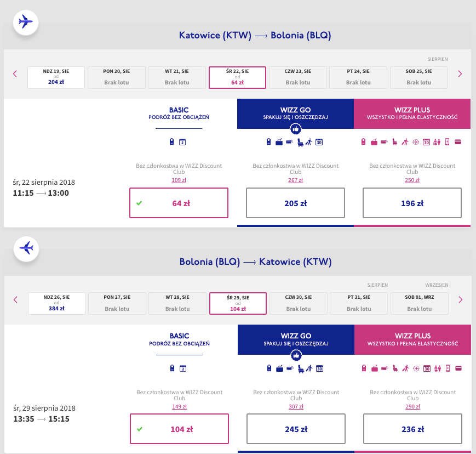
Task: Click the WIZZ GO thumbs-up badge for outbound flight
Action: [x=295, y=129]
